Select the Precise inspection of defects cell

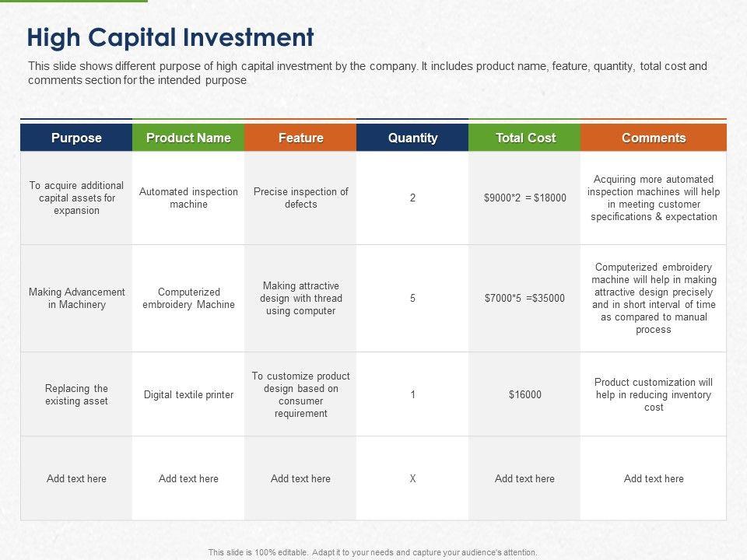pyautogui.click(x=300, y=198)
